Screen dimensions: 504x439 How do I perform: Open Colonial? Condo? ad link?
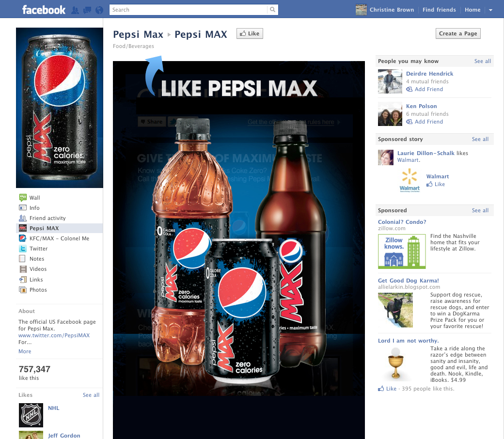pyautogui.click(x=402, y=222)
